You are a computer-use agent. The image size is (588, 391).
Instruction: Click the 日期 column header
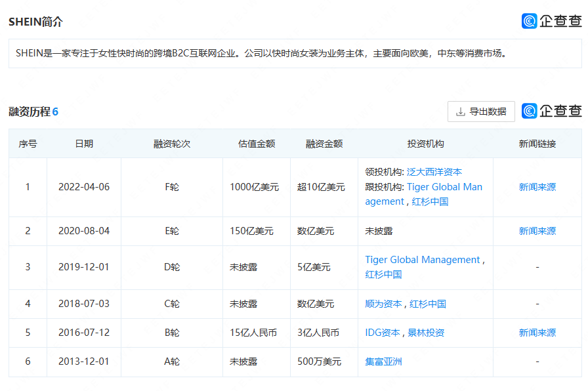pyautogui.click(x=84, y=144)
